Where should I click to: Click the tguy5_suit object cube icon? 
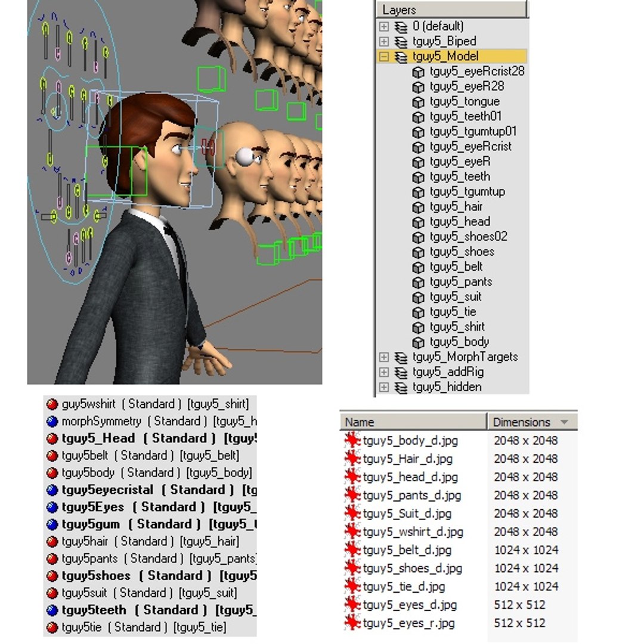[418, 298]
